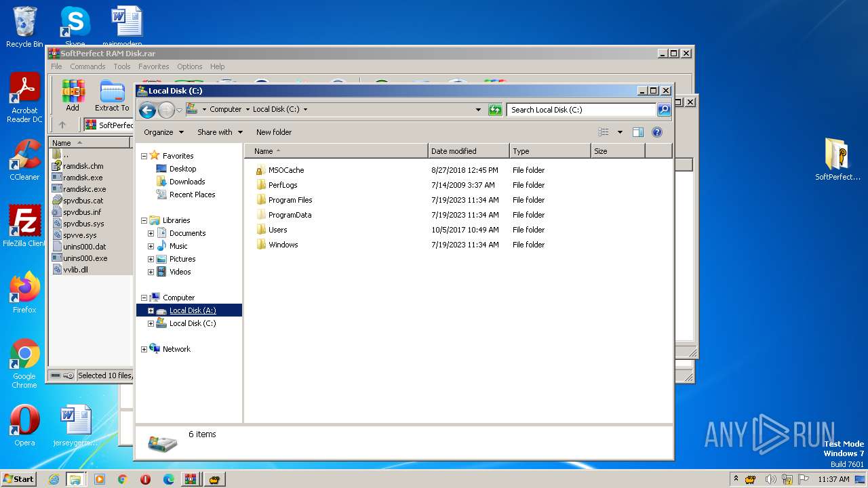The height and width of the screenshot is (488, 868).
Task: Expand the Pictures library node
Action: tap(151, 259)
